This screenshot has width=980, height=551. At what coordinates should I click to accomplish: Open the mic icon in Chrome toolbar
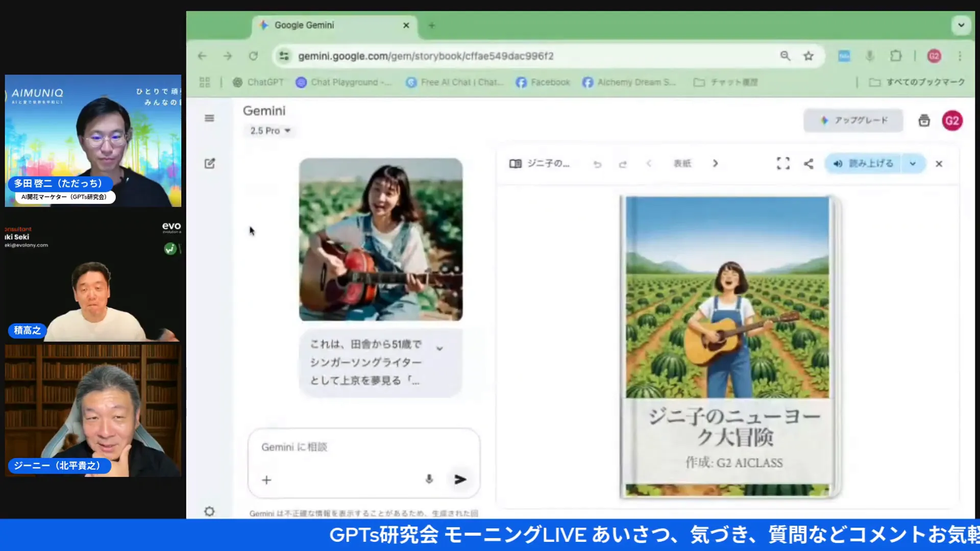[870, 56]
